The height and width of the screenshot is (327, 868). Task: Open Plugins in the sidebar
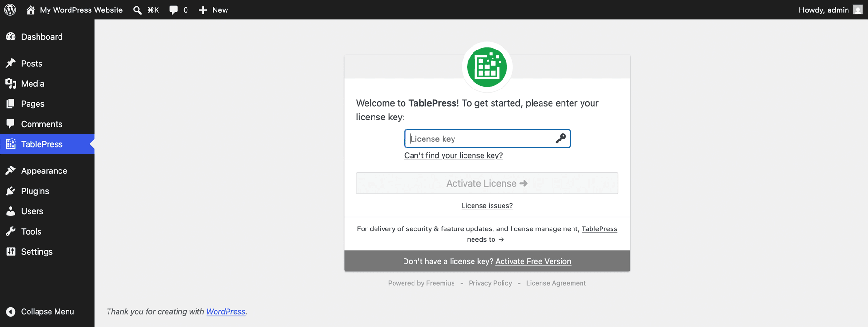pyautogui.click(x=35, y=191)
